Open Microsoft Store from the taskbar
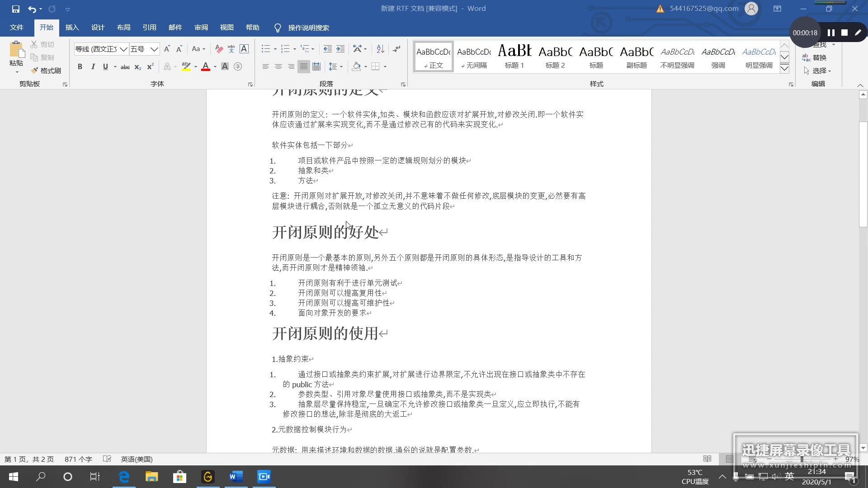Viewport: 868px width, 488px height. point(179,477)
